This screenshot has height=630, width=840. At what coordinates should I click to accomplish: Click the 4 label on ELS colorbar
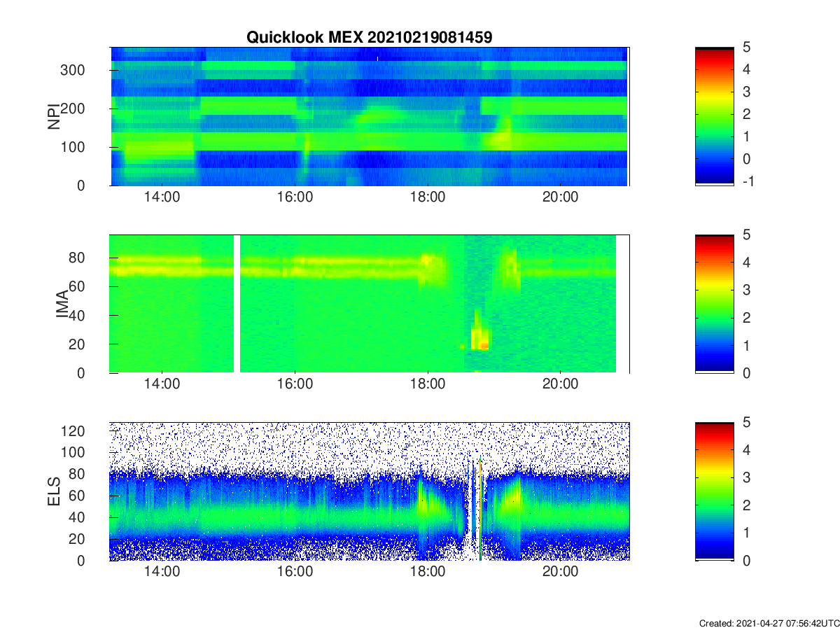(745, 450)
